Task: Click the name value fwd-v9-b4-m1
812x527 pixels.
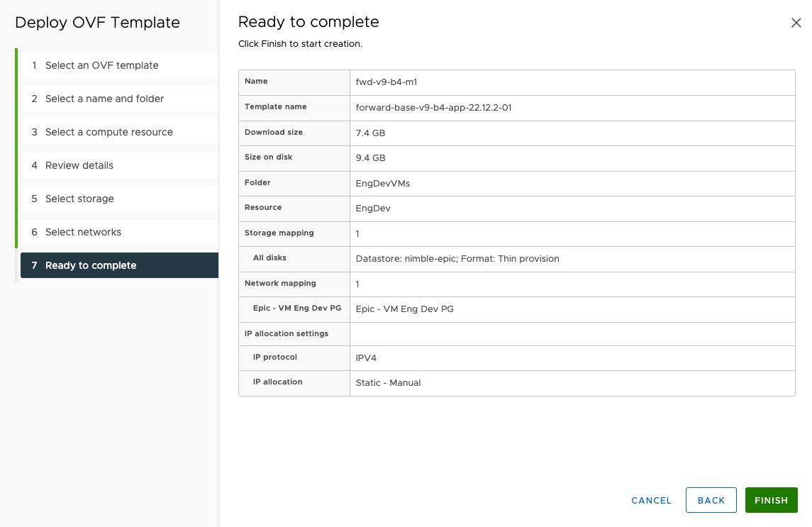Action: [386, 82]
